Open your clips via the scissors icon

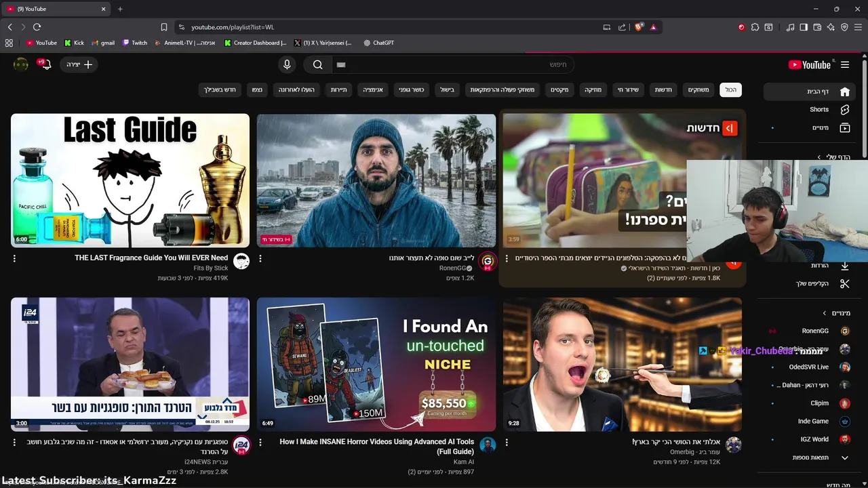click(x=844, y=283)
